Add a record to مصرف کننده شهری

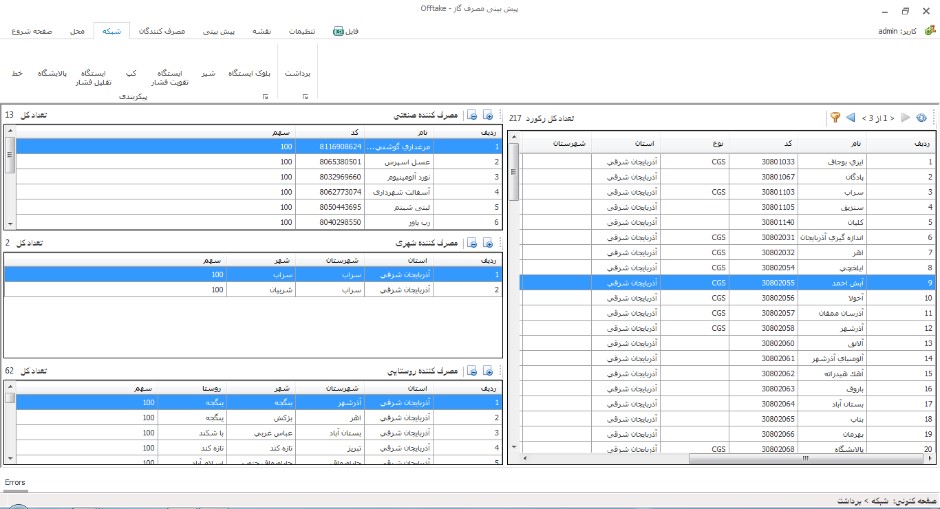487,243
